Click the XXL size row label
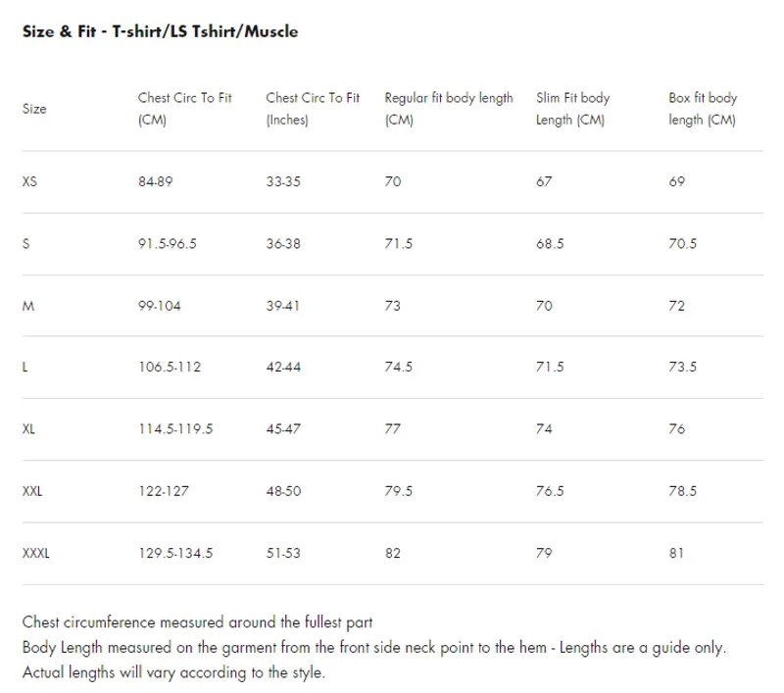The width and height of the screenshot is (784, 693). click(x=32, y=491)
